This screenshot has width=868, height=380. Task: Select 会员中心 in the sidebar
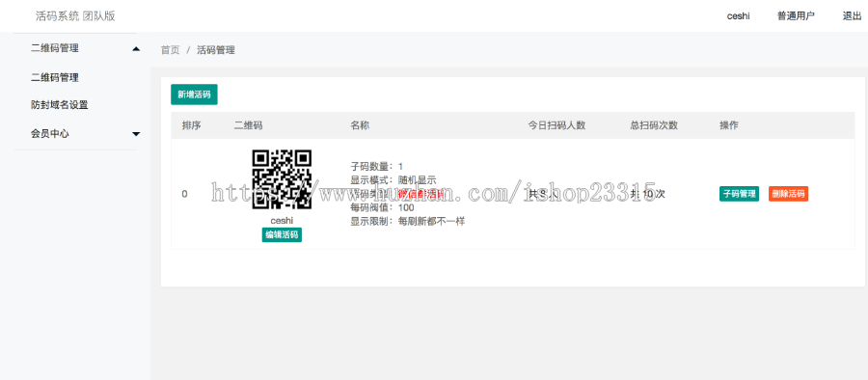coord(50,133)
